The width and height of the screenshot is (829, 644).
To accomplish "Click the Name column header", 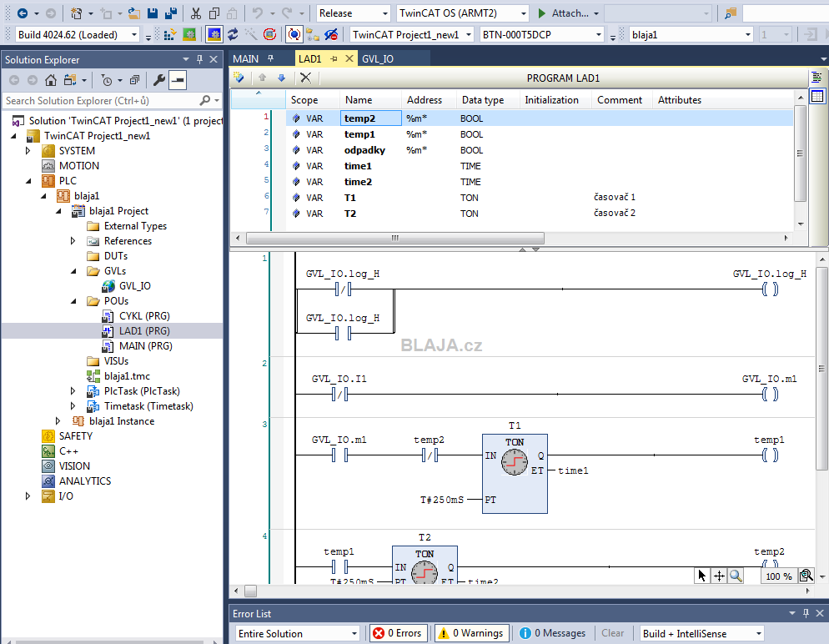I will pos(359,100).
